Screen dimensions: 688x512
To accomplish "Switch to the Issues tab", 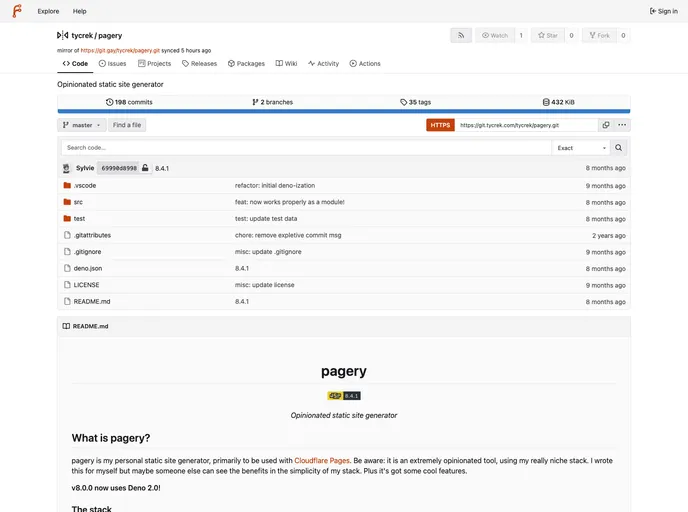I will [x=112, y=64].
